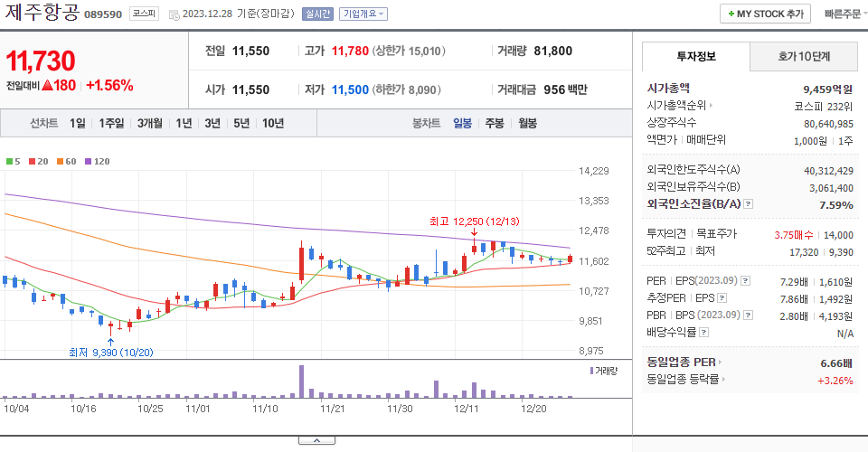Click the 상장주식수 value 80,640,985

[x=828, y=124]
